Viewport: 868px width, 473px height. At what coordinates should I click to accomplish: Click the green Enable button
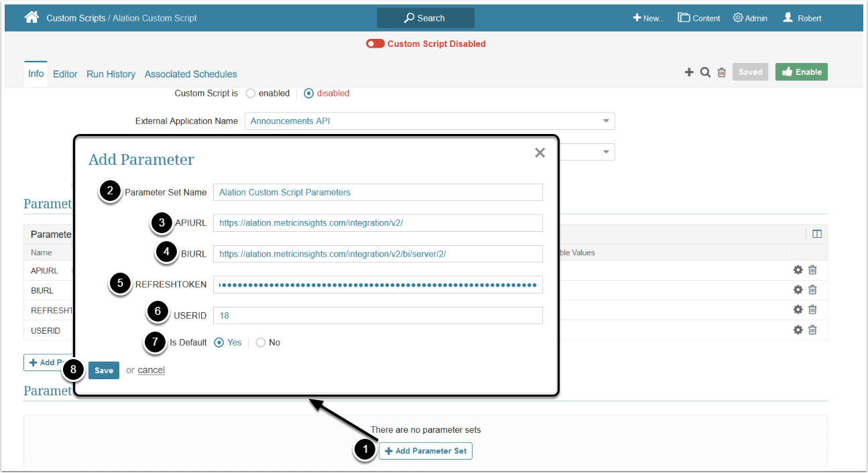802,72
